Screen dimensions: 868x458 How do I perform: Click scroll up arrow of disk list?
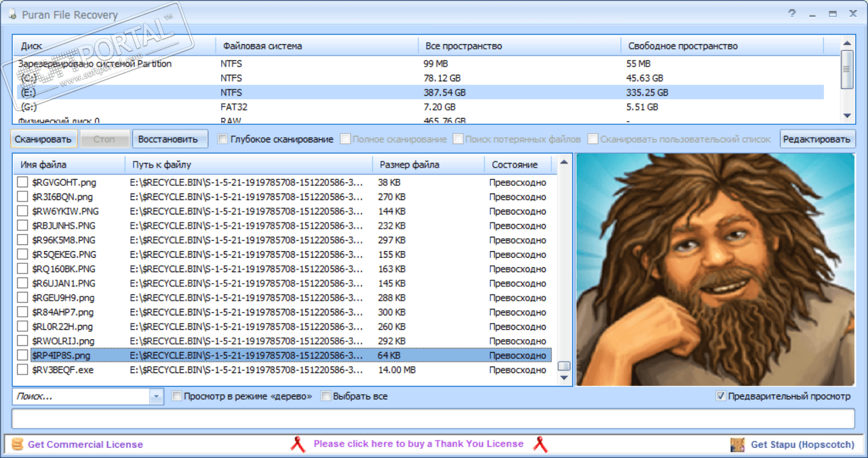click(x=847, y=43)
